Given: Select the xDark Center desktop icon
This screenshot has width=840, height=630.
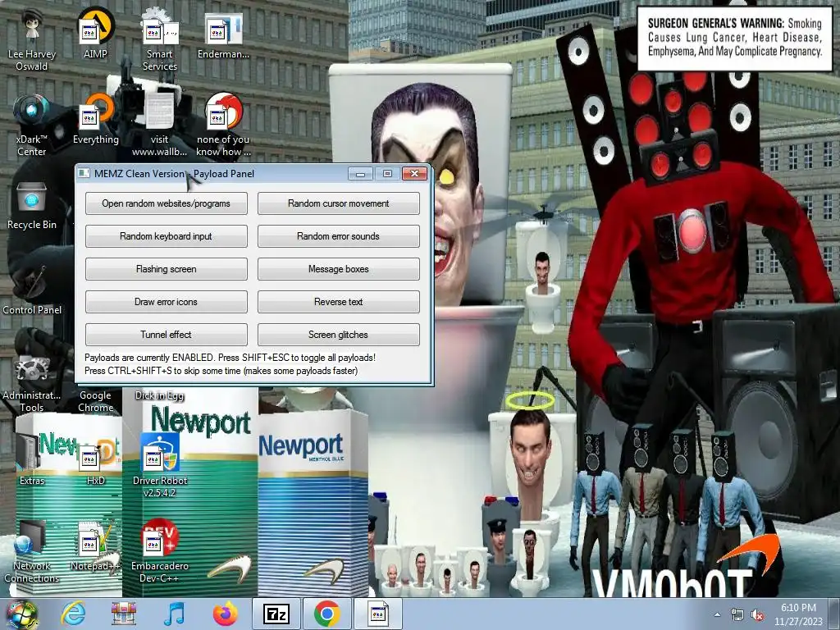Looking at the screenshot, I should pyautogui.click(x=32, y=125).
